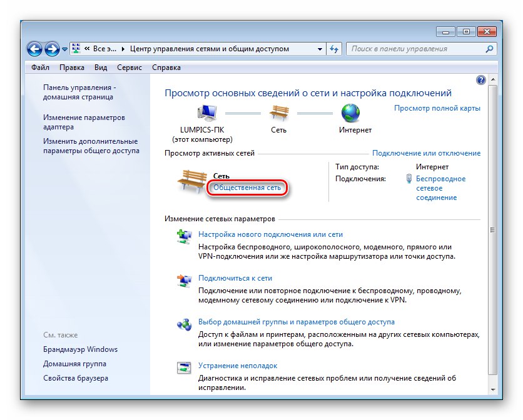Open Подключиться к сети link
523x420 pixels.
pos(235,278)
